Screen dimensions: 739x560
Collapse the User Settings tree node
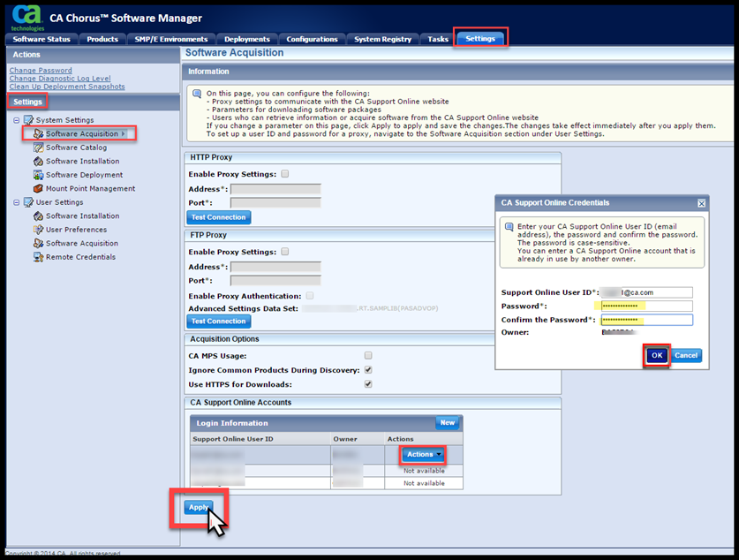(x=17, y=202)
